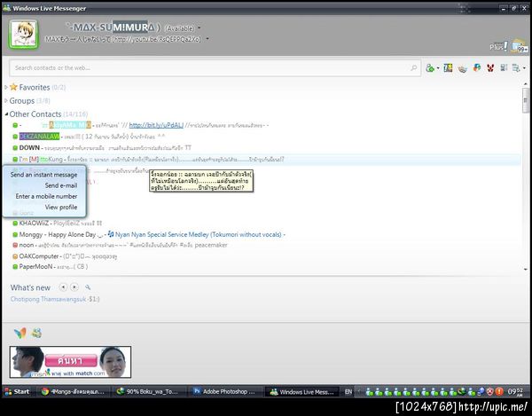The height and width of the screenshot is (416, 532).
Task: Open the Available status dropdown arrow
Action: point(199,27)
